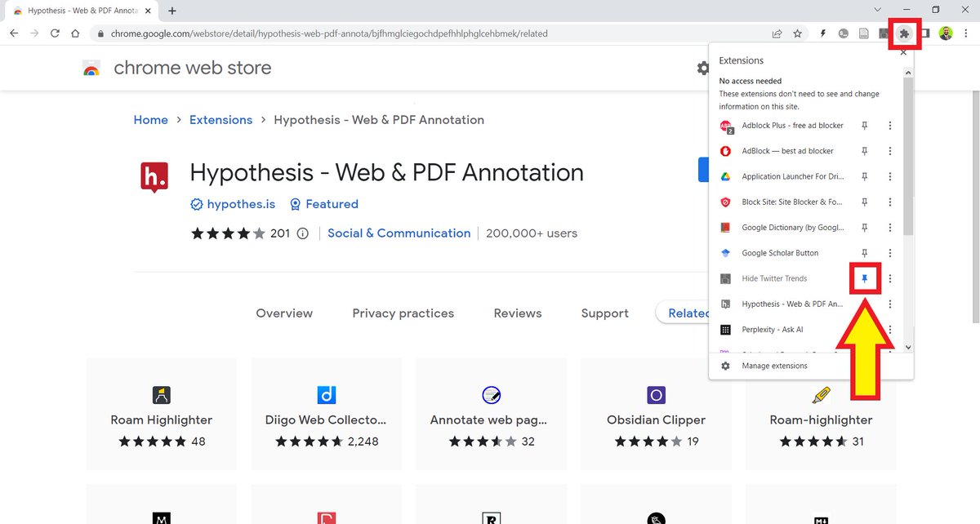Viewport: 980px width, 524px height.
Task: Pin Google Dictionary extension
Action: [865, 228]
